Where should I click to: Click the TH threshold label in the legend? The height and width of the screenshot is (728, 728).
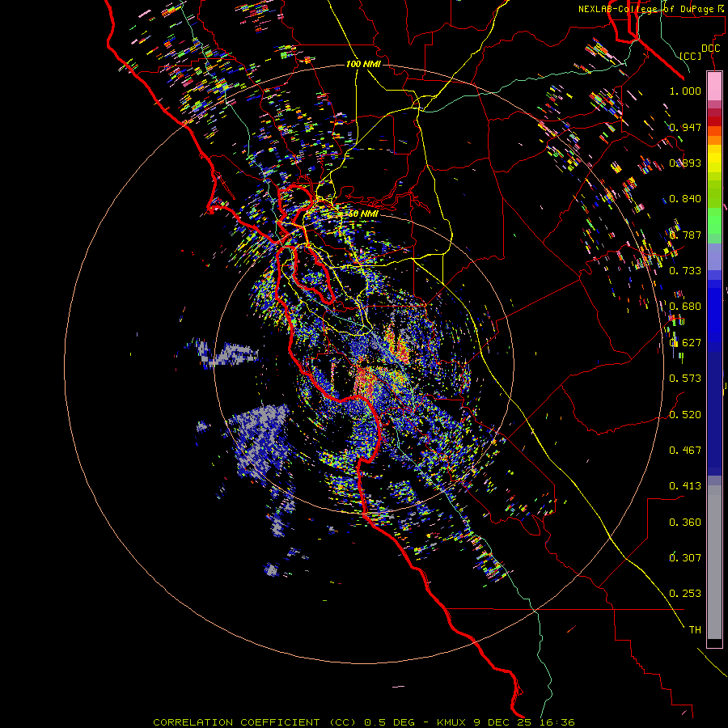pos(695,629)
